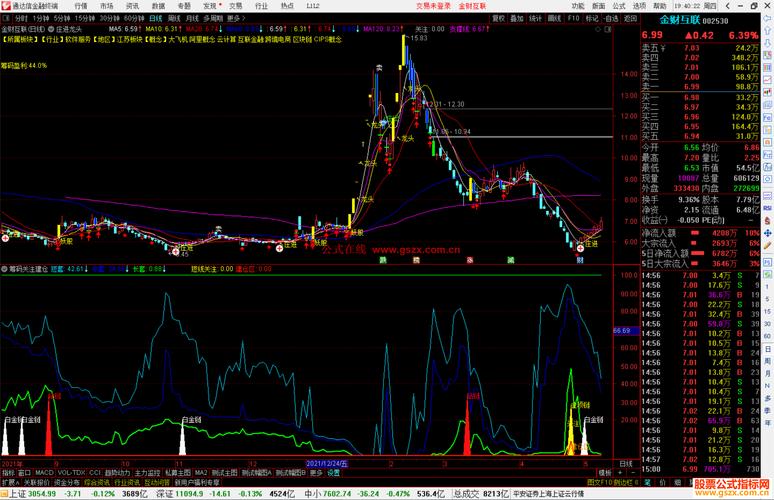Switch chart to 15分钟 period
Screen dimensions: 774x500
[85, 18]
